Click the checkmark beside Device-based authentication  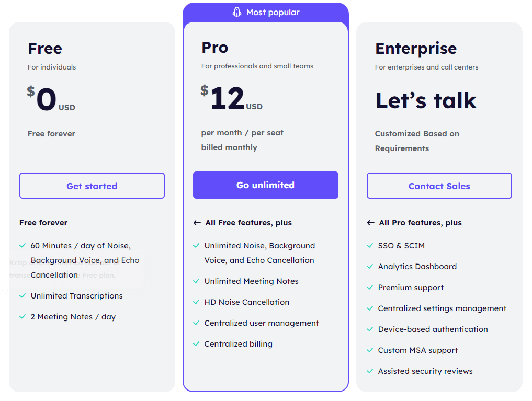click(370, 329)
